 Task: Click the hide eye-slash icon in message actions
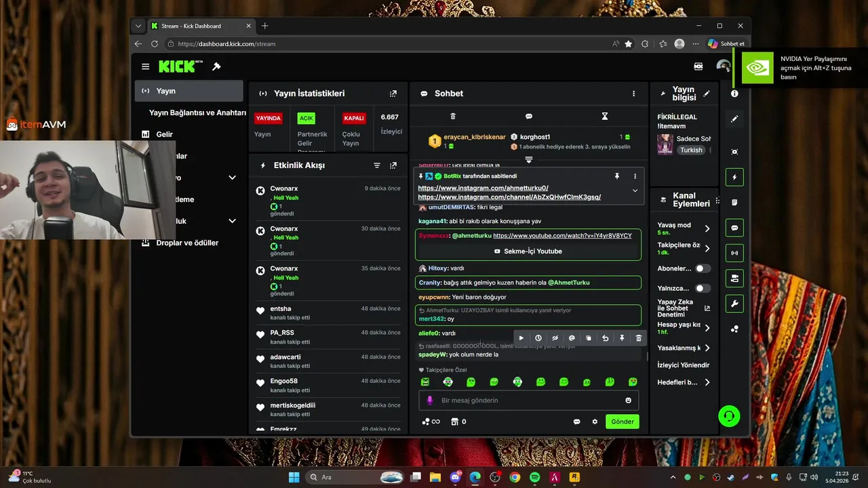point(555,338)
